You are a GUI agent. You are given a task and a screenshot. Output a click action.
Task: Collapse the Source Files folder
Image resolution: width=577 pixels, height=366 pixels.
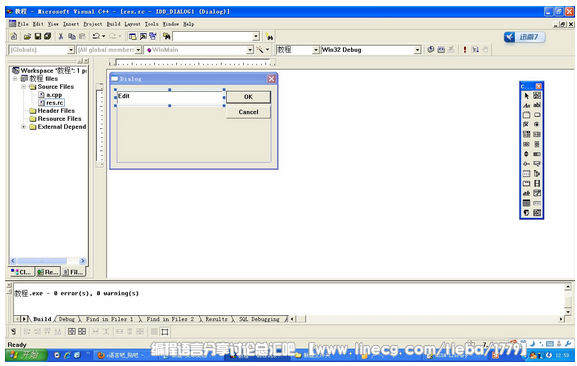pyautogui.click(x=24, y=87)
